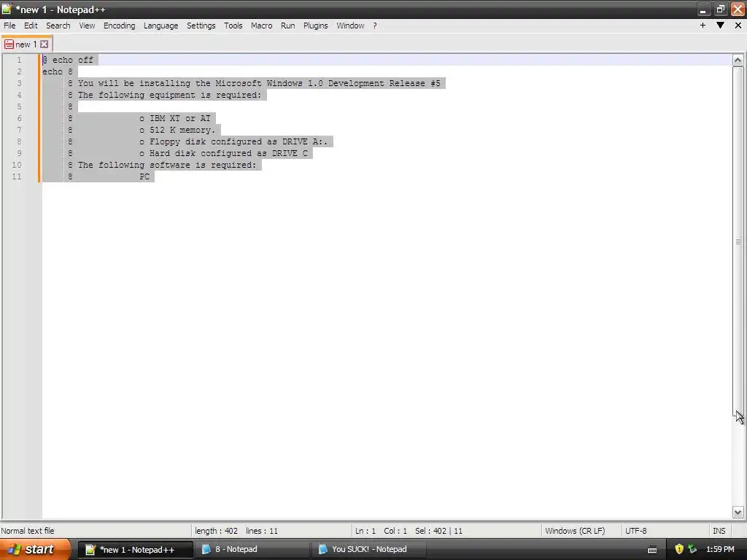This screenshot has height=560, width=747.
Task: Switch to '*new 1 - Notepad++' taskbar button
Action: 135,550
